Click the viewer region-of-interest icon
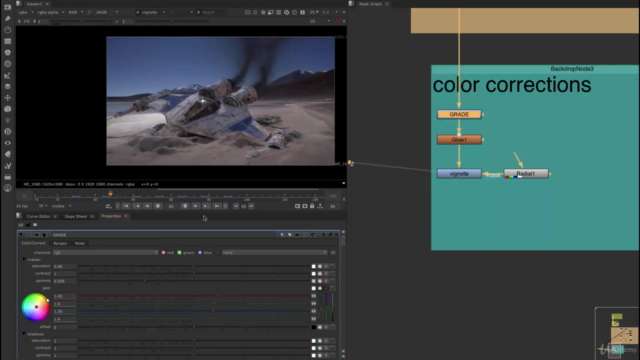Viewport: 640px width, 360px height. click(271, 12)
